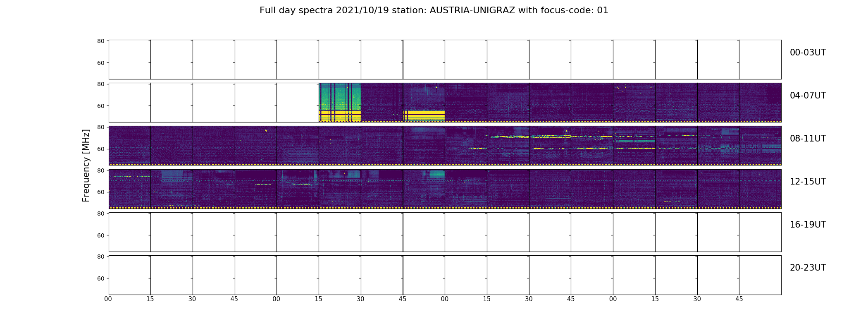Click the '04-07UT' row label
The image size is (868, 331).
coord(808,96)
